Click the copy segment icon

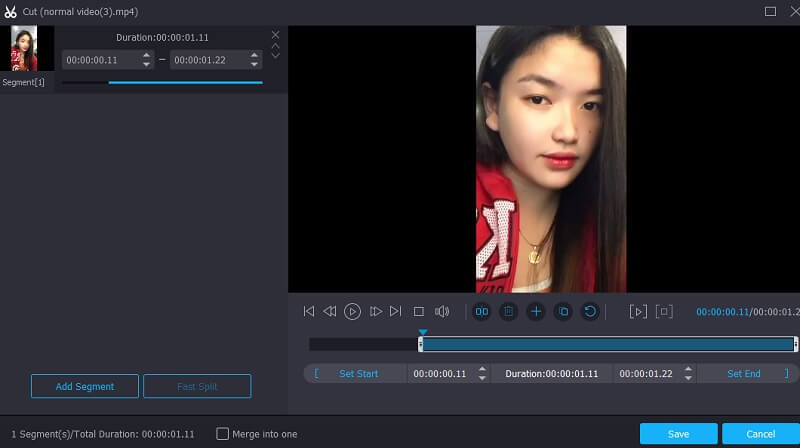pyautogui.click(x=563, y=312)
